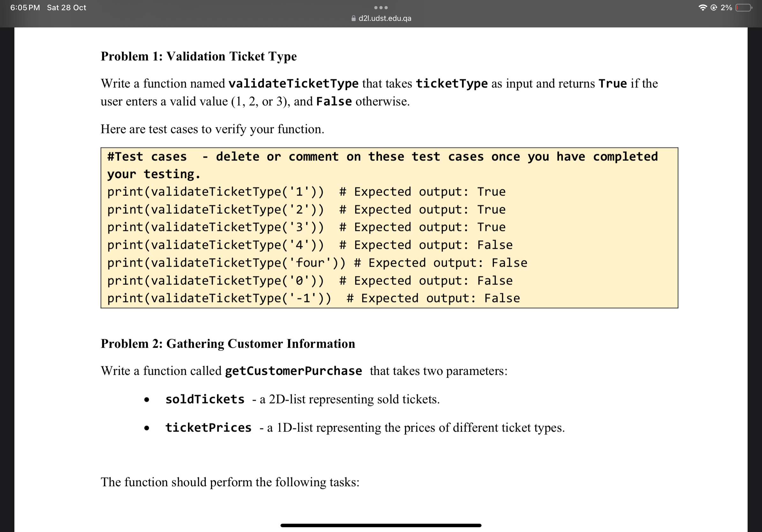Click the bold validateTicketType function name
Viewport: 762px width, 532px height.
click(293, 84)
